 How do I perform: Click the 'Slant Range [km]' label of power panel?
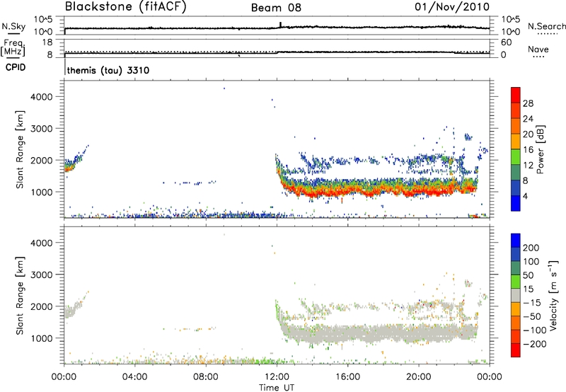coord(20,149)
